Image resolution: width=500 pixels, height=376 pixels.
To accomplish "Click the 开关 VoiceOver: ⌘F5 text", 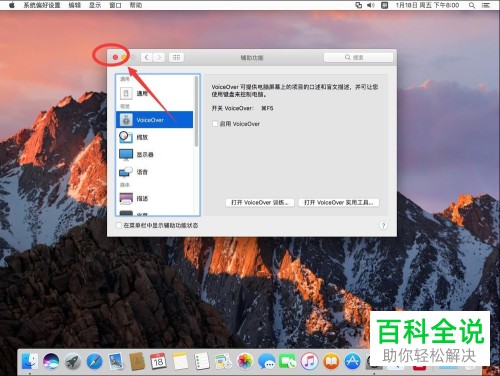I will [243, 108].
